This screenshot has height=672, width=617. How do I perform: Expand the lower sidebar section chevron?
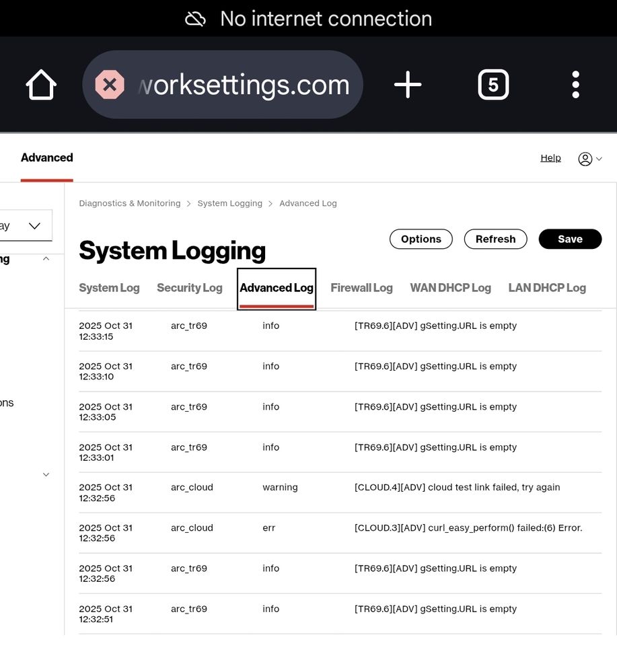[x=46, y=474]
